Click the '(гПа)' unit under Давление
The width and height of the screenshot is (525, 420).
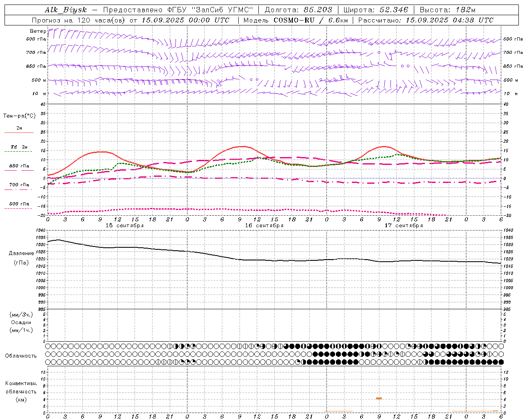point(21,263)
